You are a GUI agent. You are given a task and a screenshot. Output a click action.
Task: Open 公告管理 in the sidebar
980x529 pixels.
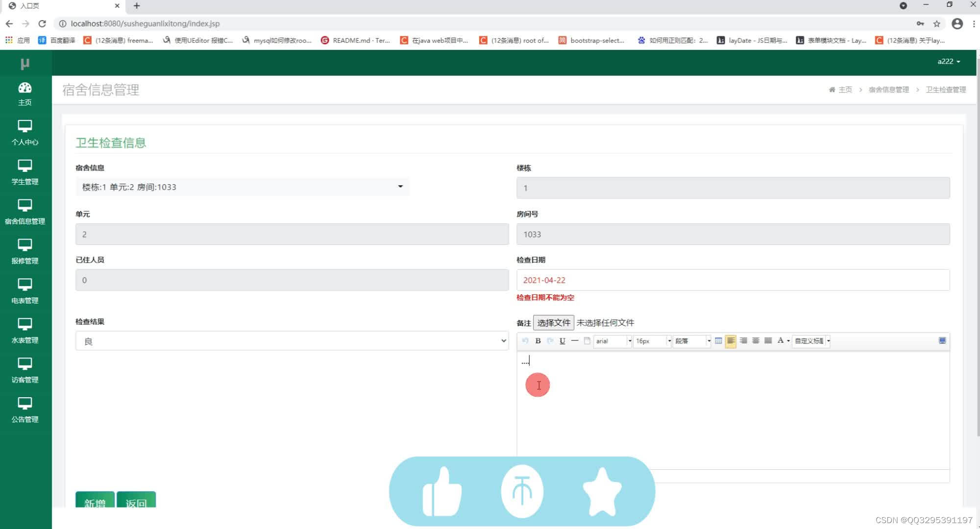coord(25,410)
